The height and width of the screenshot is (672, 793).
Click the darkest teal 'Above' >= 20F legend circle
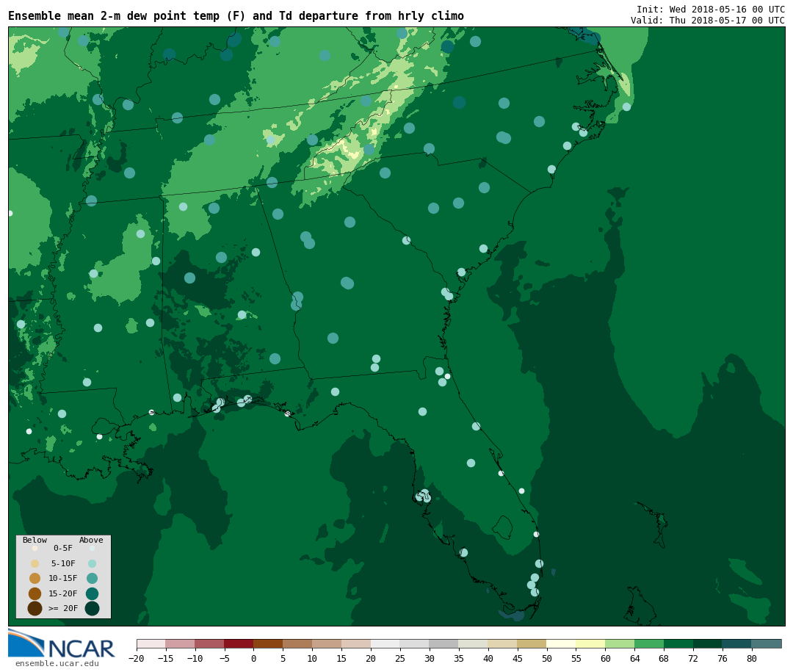pyautogui.click(x=92, y=608)
